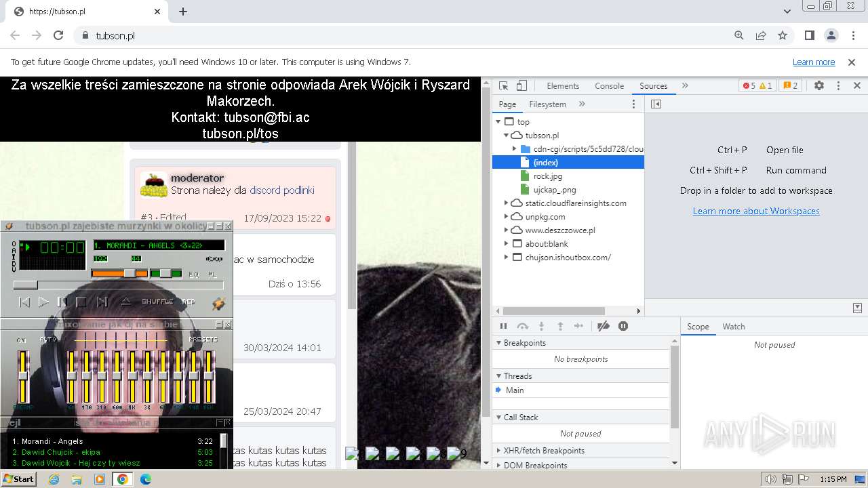Reload the tubson.pl page
This screenshot has height=488, width=868.
[x=58, y=35]
